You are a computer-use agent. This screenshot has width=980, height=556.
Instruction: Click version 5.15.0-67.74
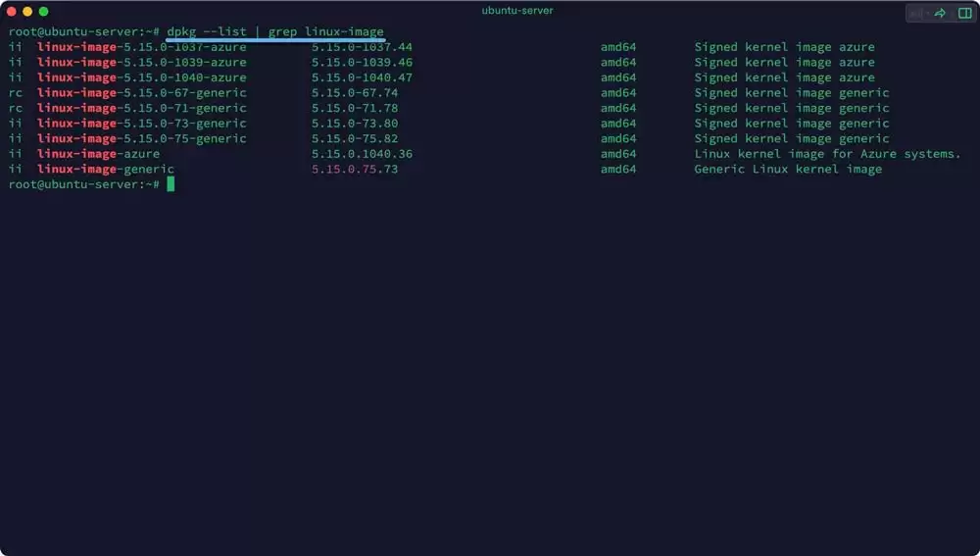click(355, 92)
